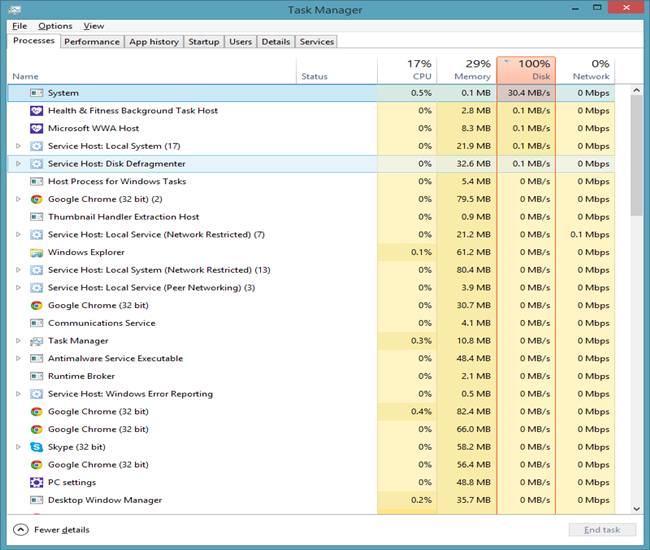
Task: Click the Antimalware Service Executable icon
Action: click(36, 358)
